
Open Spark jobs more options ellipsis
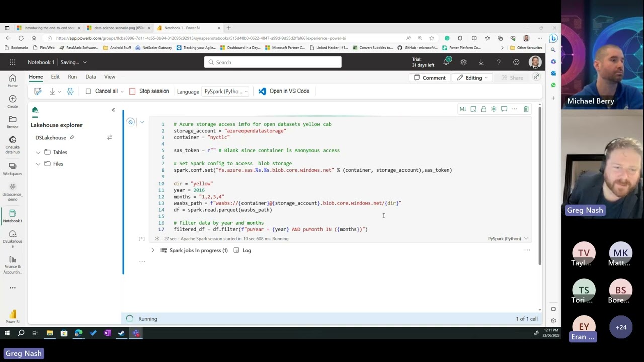pos(527,250)
